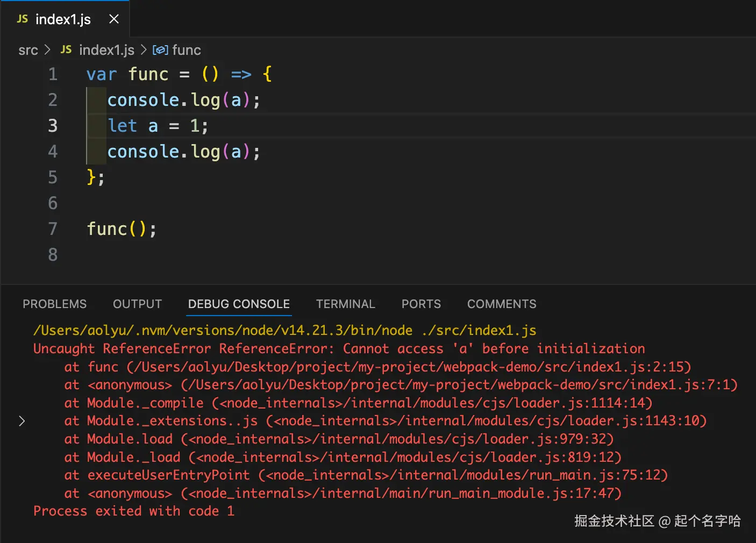
Task: Open the index1.js:7:1 stack trace link
Action: (x=459, y=385)
